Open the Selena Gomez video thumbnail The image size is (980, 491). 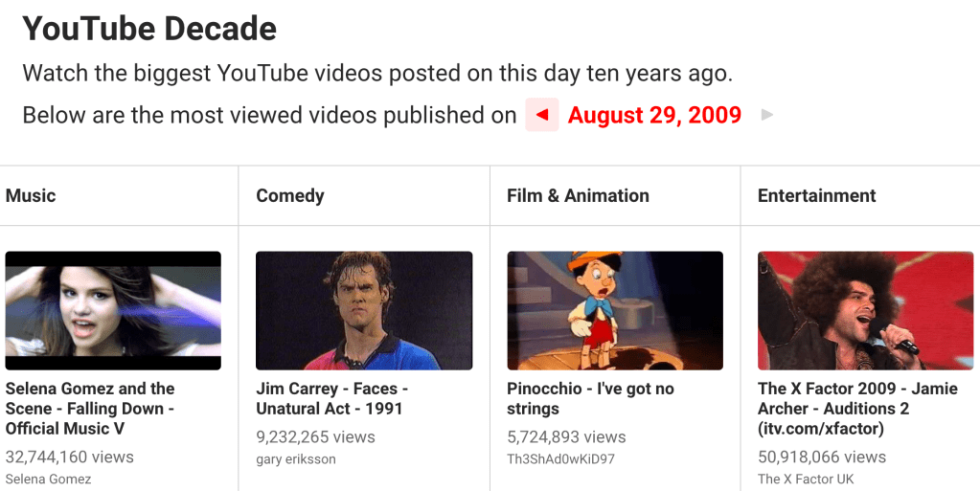point(113,310)
